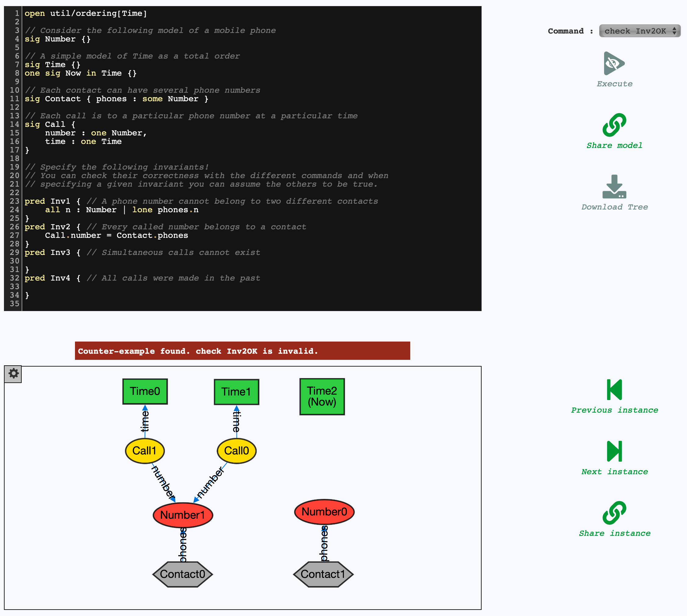Click the Execute label
The width and height of the screenshot is (687, 616).
[614, 84]
